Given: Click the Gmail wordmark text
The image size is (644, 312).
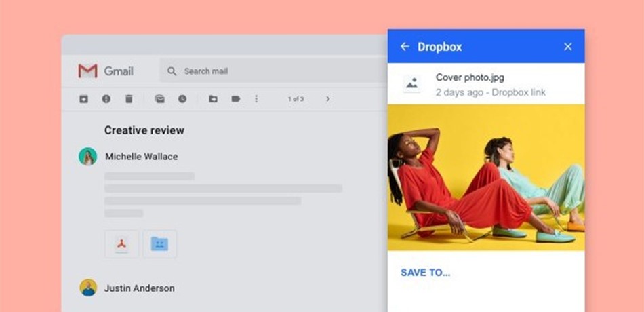Looking at the screenshot, I should coord(119,71).
